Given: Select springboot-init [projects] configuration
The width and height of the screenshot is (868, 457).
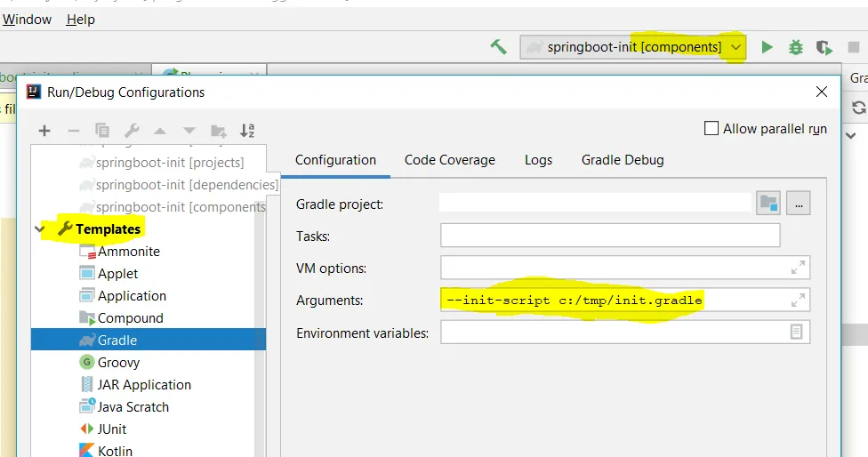Looking at the screenshot, I should click(162, 163).
